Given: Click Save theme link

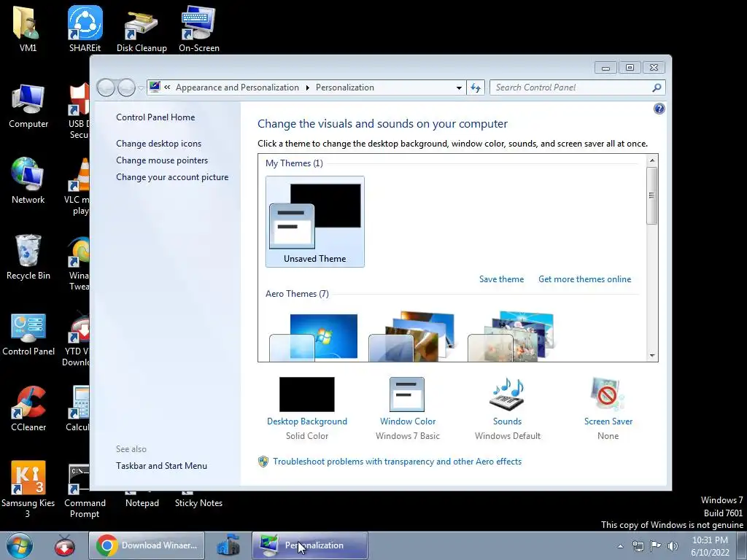Looking at the screenshot, I should coord(501,279).
